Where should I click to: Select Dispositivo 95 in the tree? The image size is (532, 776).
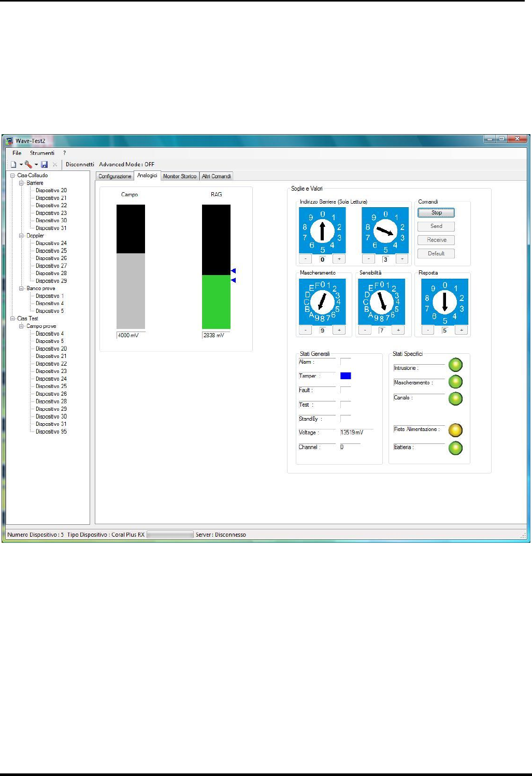pos(51,432)
